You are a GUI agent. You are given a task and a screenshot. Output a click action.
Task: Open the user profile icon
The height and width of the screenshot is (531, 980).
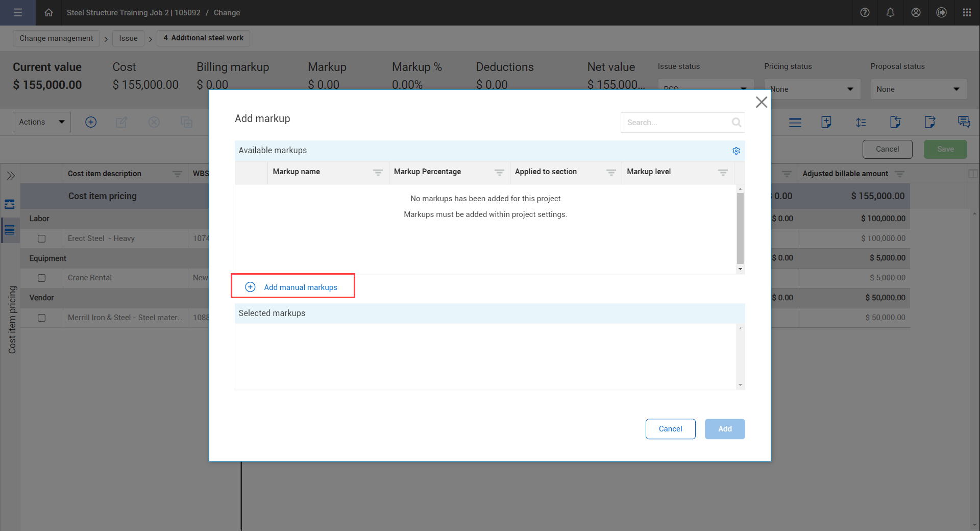[916, 13]
